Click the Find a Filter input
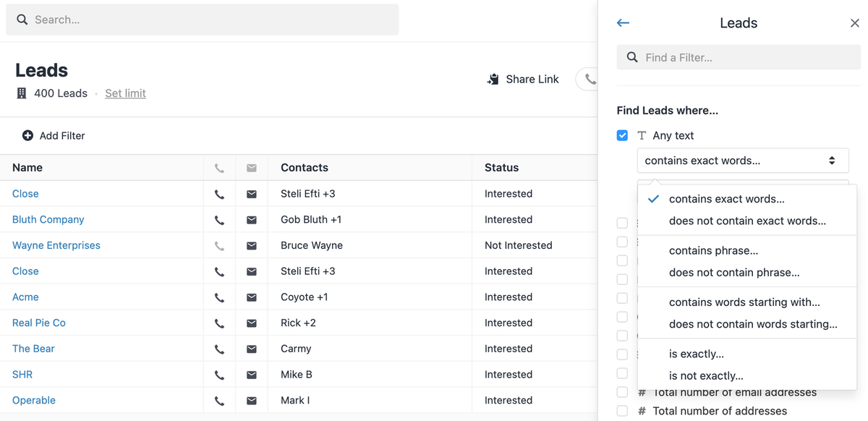Image resolution: width=868 pixels, height=421 pixels. coord(739,57)
